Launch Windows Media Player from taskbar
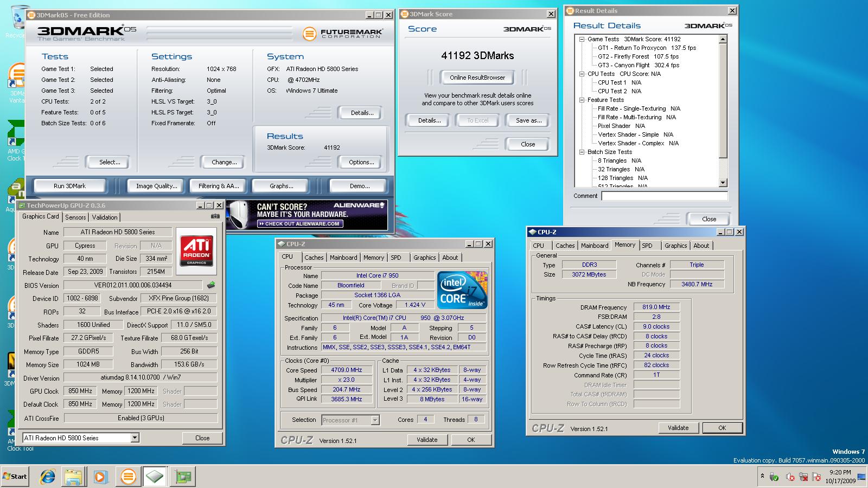 pyautogui.click(x=100, y=477)
